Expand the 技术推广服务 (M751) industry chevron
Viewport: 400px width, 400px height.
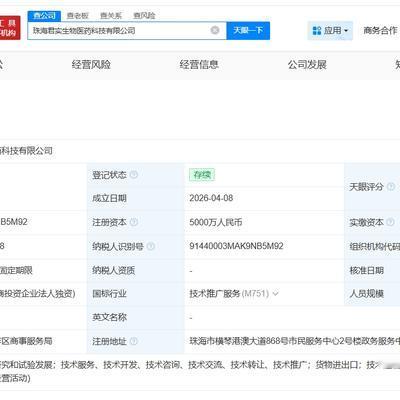(x=275, y=294)
